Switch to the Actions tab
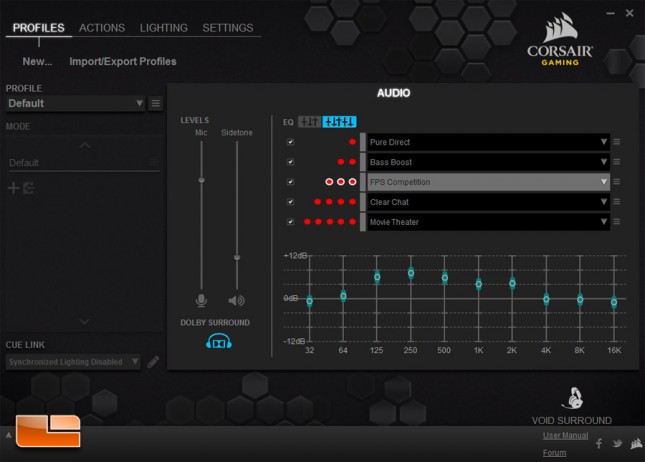The width and height of the screenshot is (645, 462). pyautogui.click(x=102, y=28)
